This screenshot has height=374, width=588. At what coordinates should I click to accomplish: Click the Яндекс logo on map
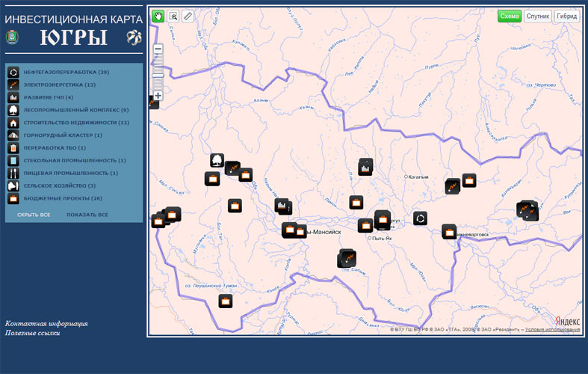tap(567, 321)
